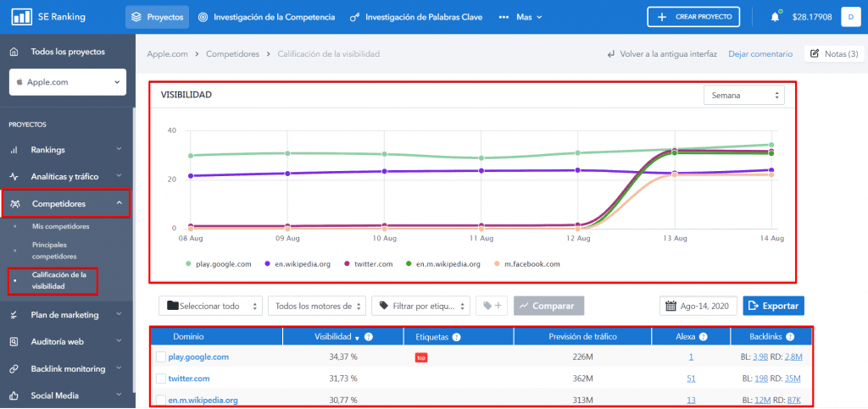
Task: Click the add tag icon button
Action: pos(492,306)
